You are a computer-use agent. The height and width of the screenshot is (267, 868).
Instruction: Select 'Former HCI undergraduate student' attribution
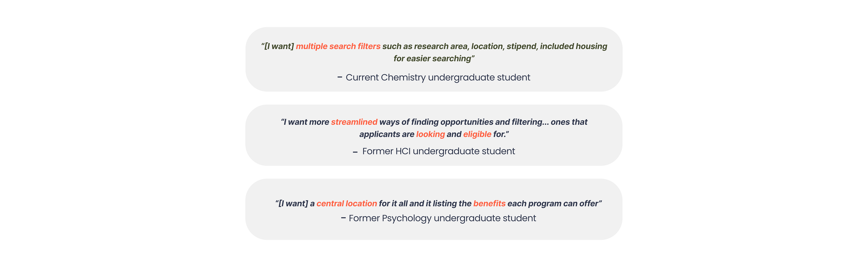438,151
